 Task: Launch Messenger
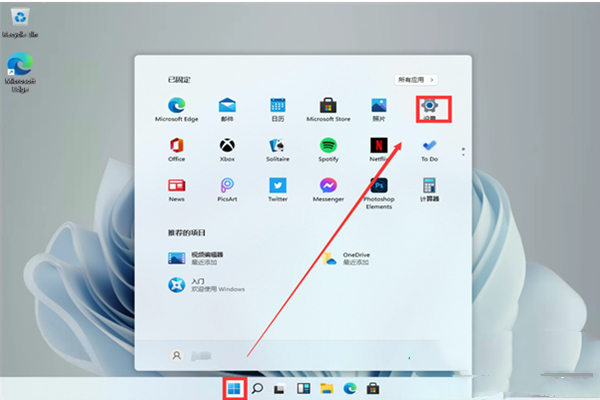click(x=328, y=190)
